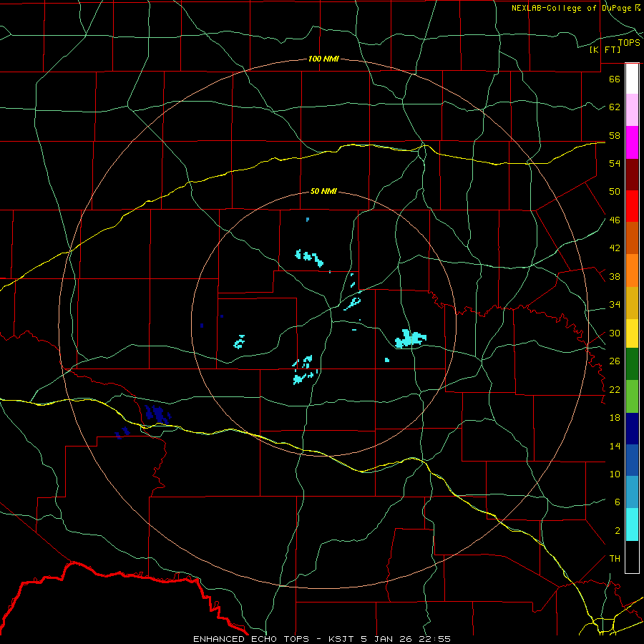Click the 50 NMI range ring label
The height and width of the screenshot is (644, 644).
tap(323, 191)
